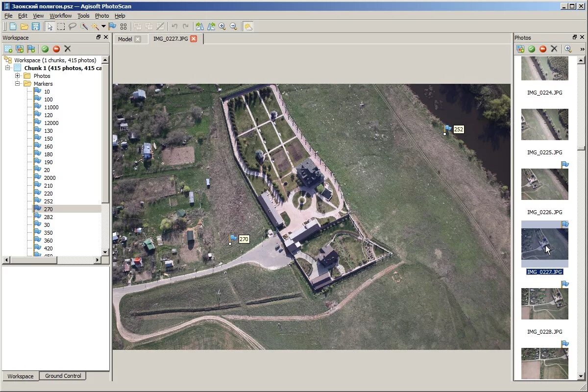Open the magic wand tool dropdown arrow

[x=103, y=26]
